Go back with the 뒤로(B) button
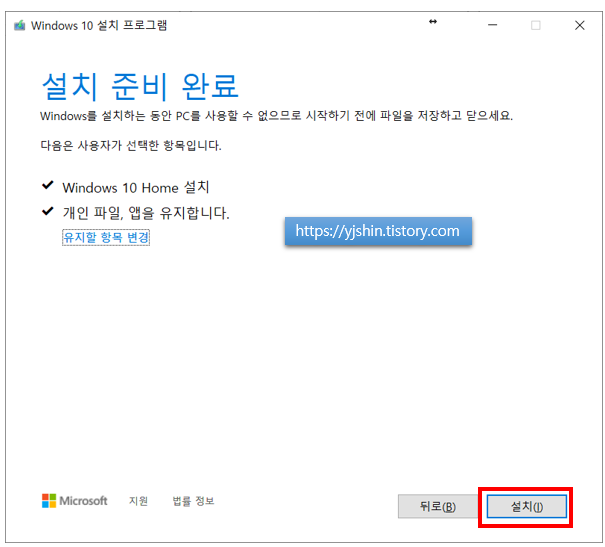The width and height of the screenshot is (605, 547). click(x=438, y=506)
